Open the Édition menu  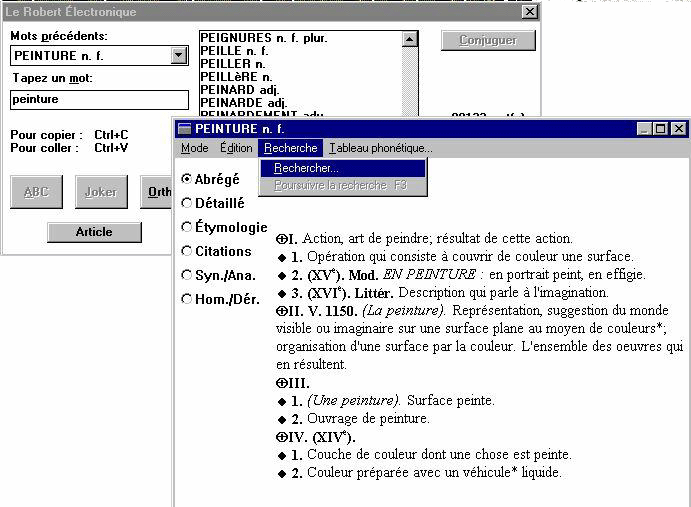[236, 148]
